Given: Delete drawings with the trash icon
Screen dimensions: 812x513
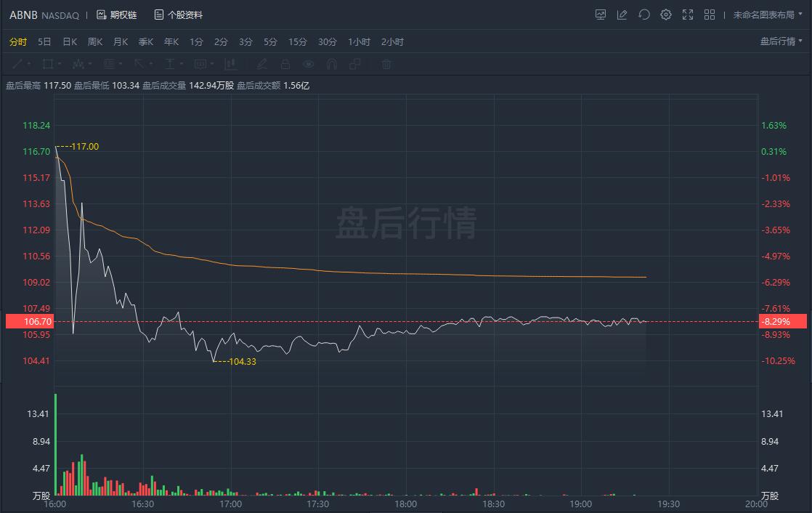Looking at the screenshot, I should [x=386, y=64].
